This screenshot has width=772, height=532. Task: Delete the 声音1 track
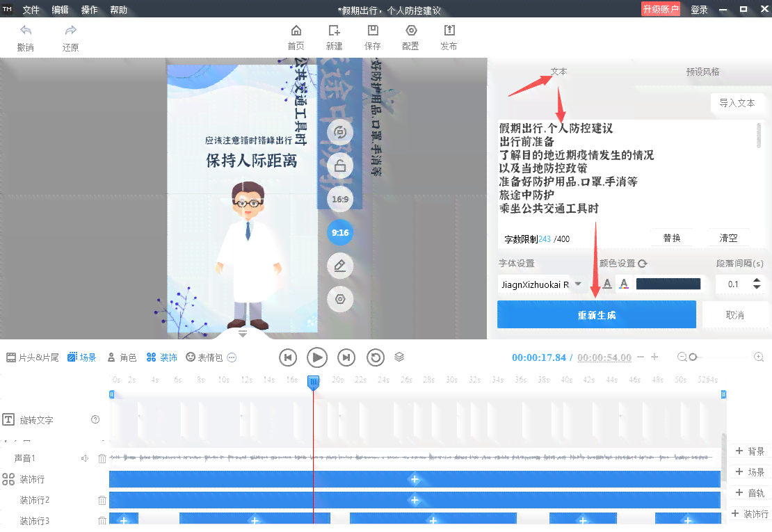102,458
